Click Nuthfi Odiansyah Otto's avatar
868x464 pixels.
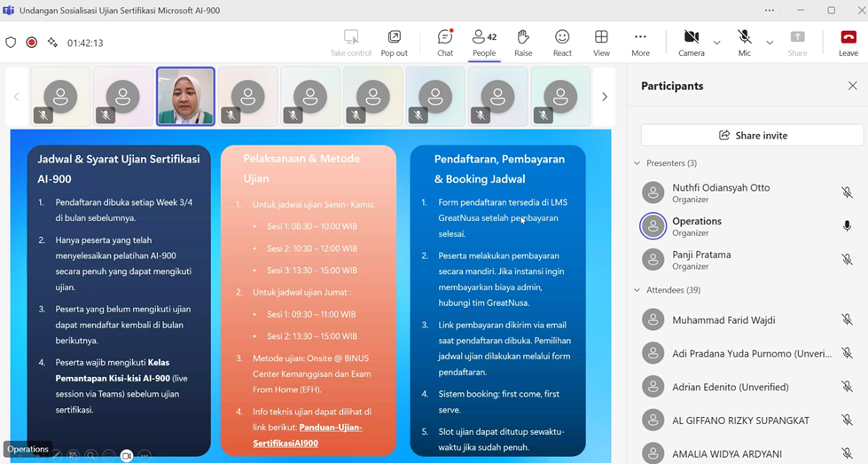[x=653, y=193]
